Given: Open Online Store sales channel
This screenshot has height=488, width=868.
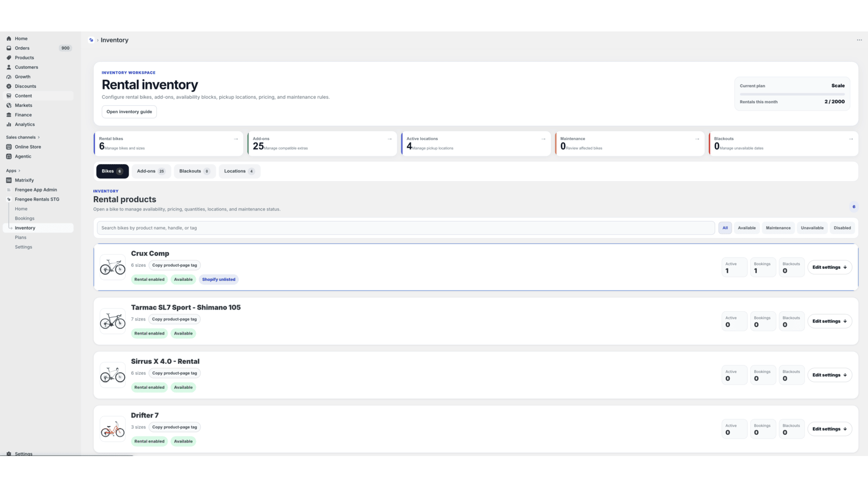Looking at the screenshot, I should click(x=28, y=147).
